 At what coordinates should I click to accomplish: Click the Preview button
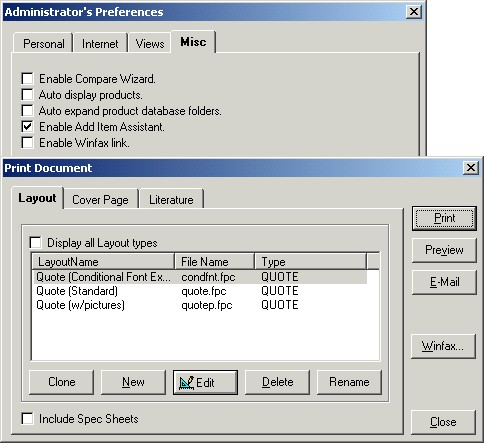pos(444,250)
